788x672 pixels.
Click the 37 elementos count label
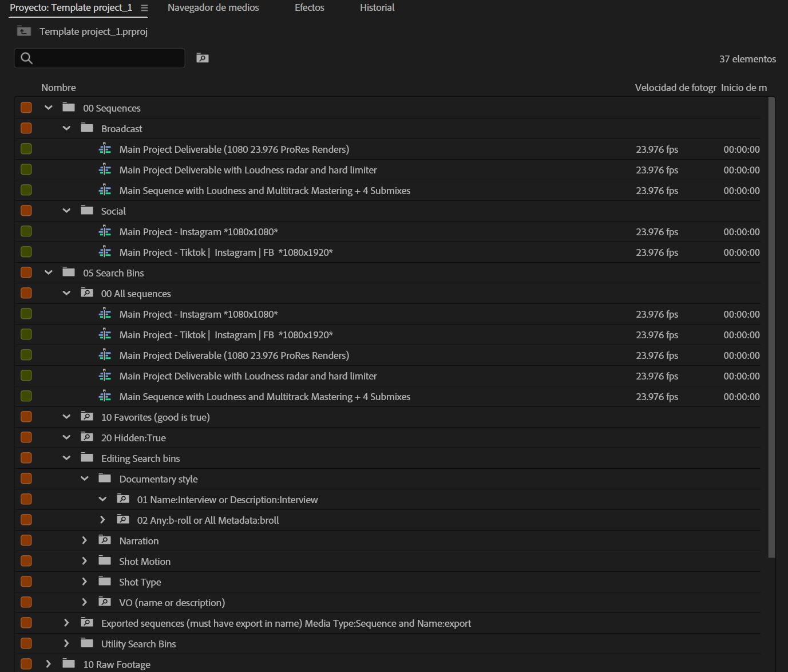(x=747, y=59)
